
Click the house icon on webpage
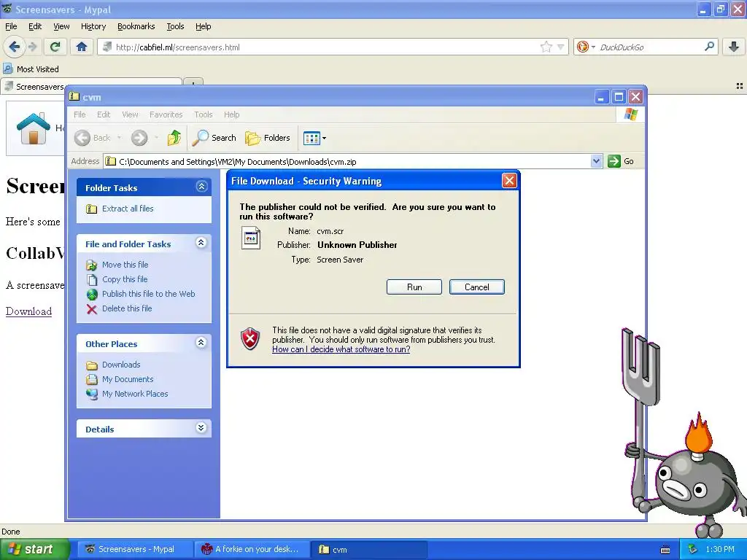33,128
